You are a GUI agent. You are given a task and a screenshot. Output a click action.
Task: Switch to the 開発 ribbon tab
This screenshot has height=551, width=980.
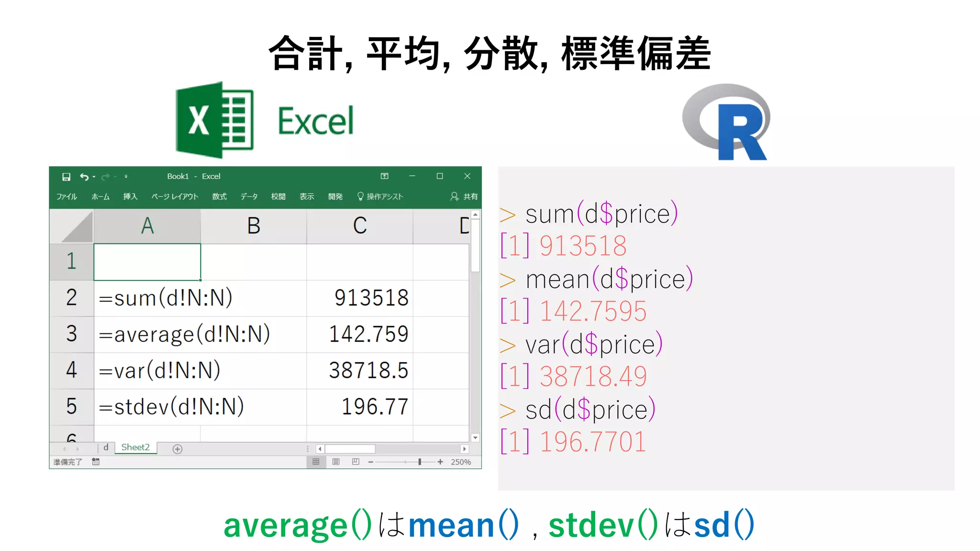pos(335,197)
